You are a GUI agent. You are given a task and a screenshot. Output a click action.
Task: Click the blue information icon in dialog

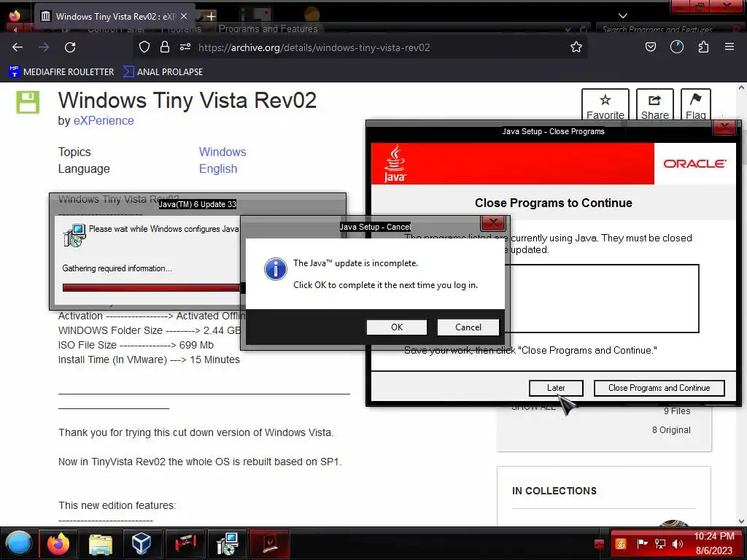coord(275,269)
